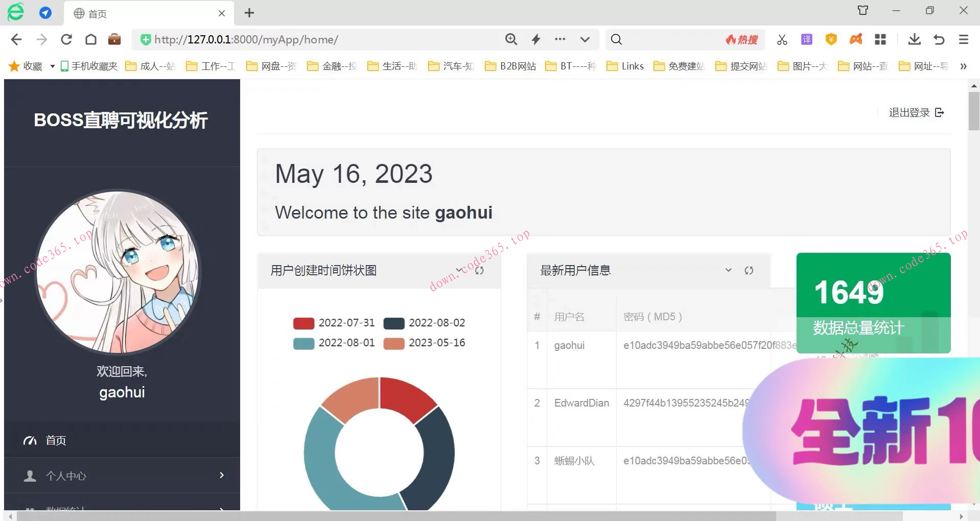This screenshot has height=521, width=980.
Task: Refresh the 最新用户信息 panel
Action: (749, 270)
